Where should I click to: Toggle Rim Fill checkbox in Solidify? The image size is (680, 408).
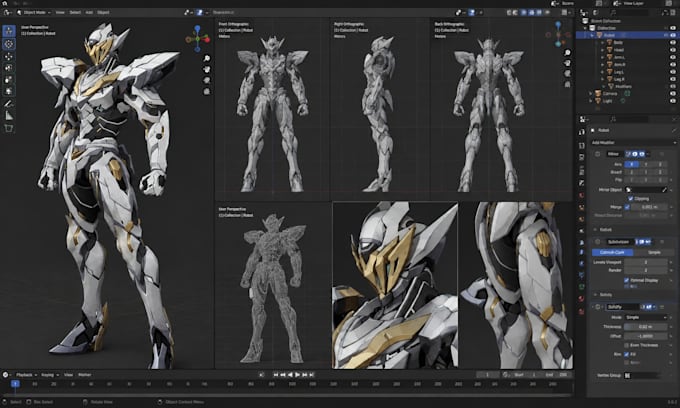tap(626, 354)
